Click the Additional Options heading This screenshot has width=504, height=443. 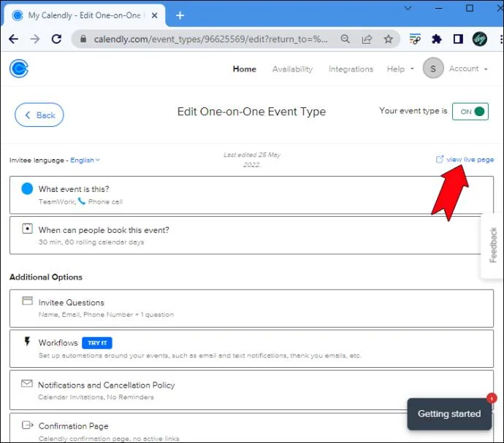click(x=45, y=277)
